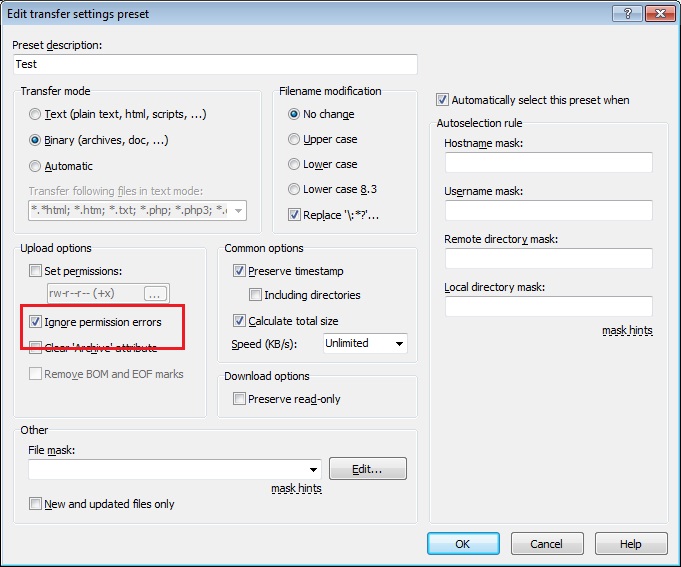The image size is (681, 567).
Task: Open mask hints link under autoselection rule
Action: pyautogui.click(x=627, y=330)
